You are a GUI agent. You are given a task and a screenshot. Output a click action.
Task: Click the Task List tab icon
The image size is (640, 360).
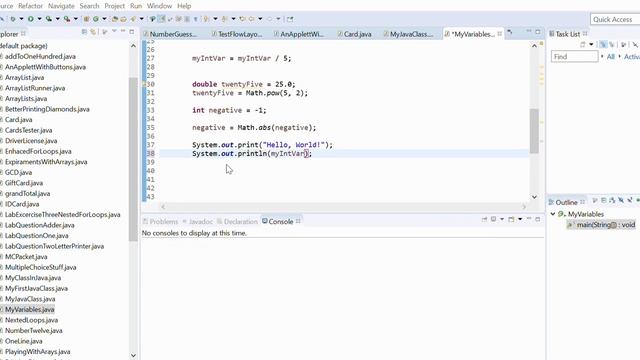(x=551, y=34)
